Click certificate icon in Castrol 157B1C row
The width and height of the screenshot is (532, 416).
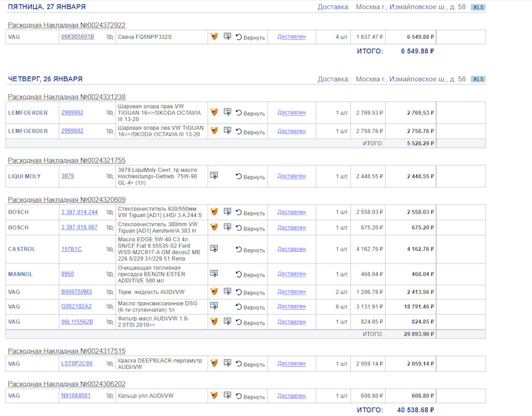click(x=214, y=248)
